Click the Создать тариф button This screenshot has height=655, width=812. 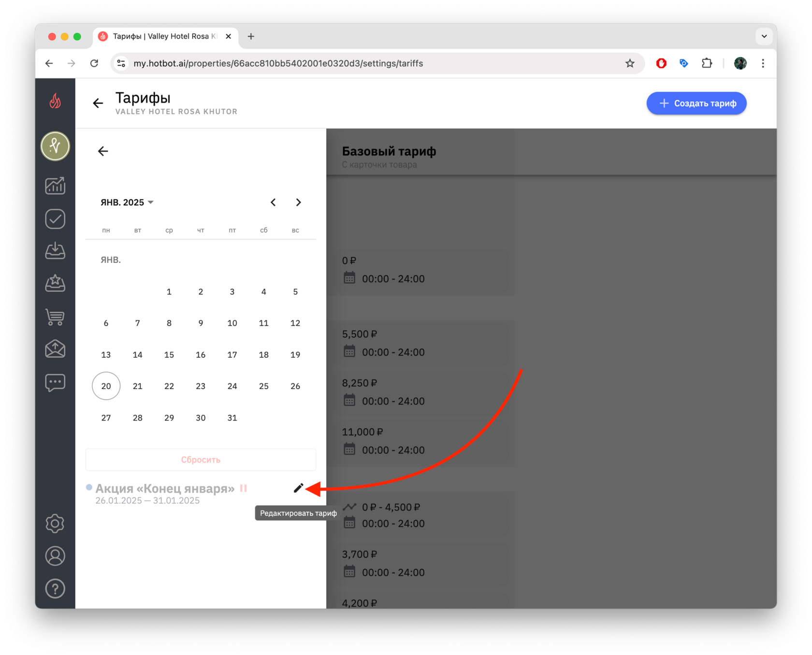click(x=696, y=103)
